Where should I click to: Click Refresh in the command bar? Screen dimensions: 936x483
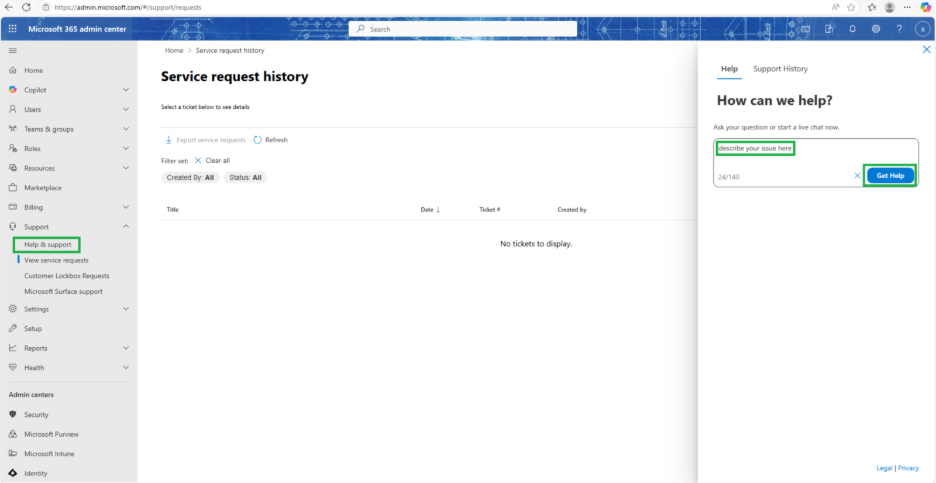coord(270,140)
